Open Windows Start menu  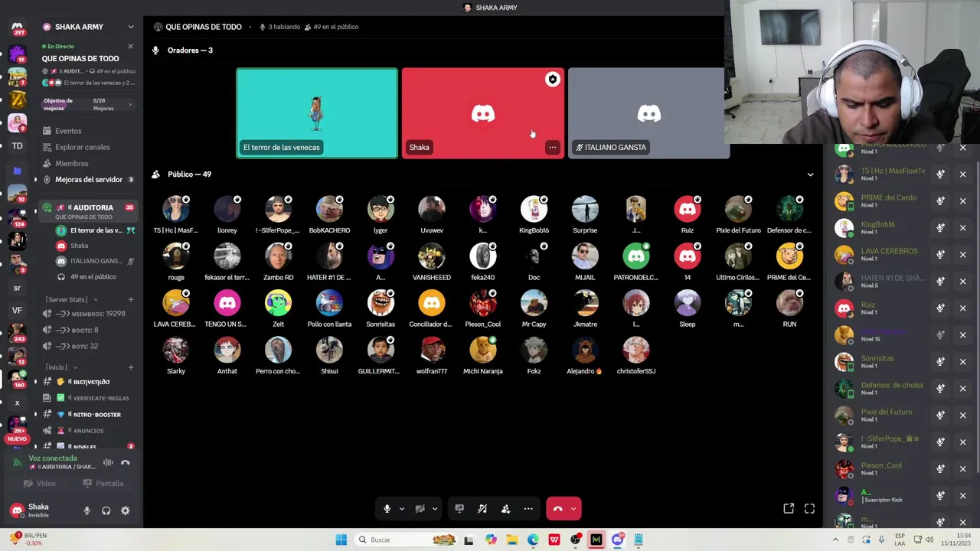pos(341,540)
